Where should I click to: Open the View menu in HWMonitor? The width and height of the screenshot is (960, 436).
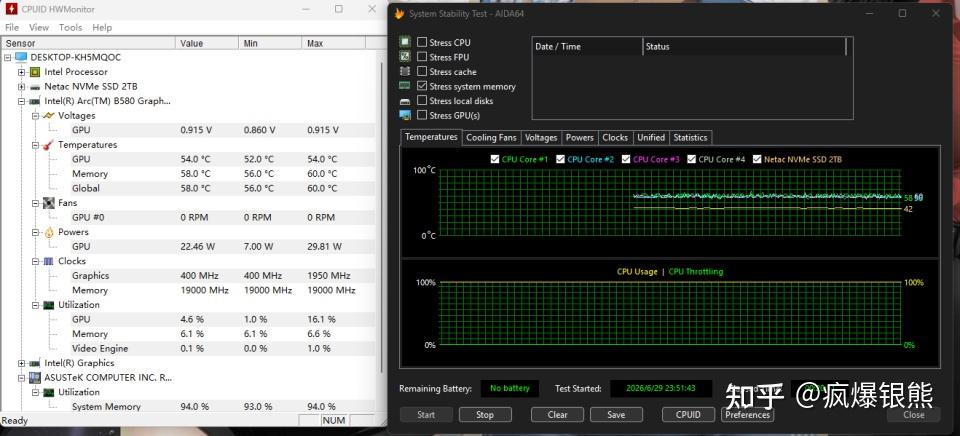pos(39,28)
